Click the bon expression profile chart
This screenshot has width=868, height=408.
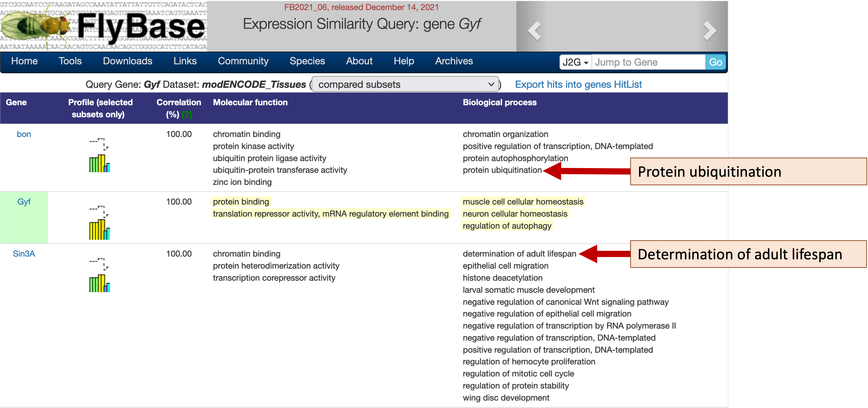(x=99, y=155)
